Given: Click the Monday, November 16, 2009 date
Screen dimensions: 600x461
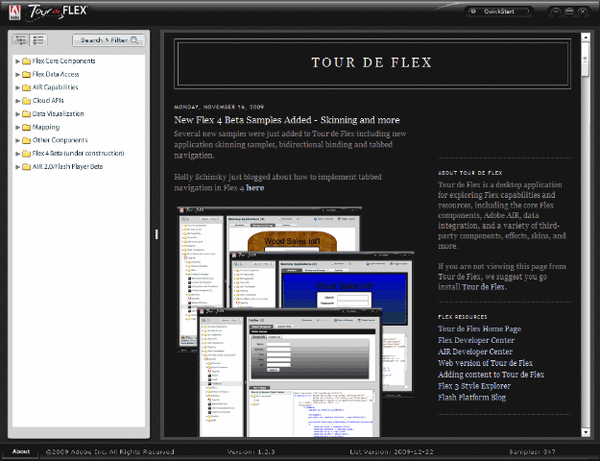Looking at the screenshot, I should point(219,107).
